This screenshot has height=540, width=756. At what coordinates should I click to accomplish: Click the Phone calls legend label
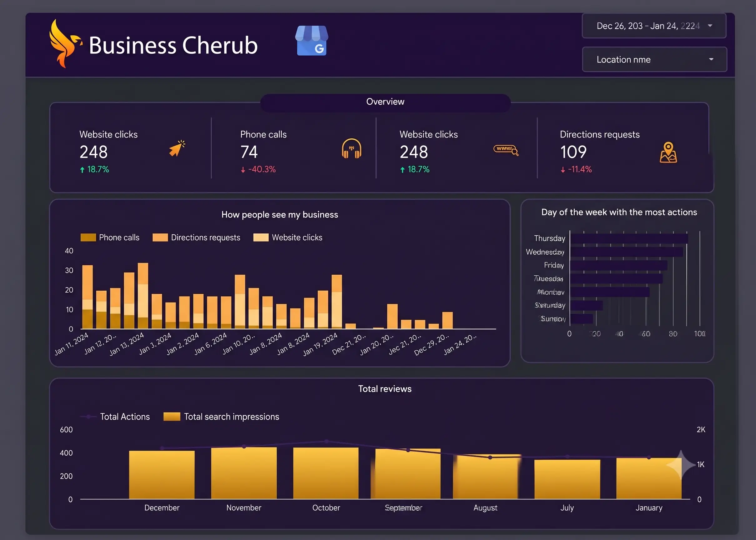pyautogui.click(x=119, y=237)
